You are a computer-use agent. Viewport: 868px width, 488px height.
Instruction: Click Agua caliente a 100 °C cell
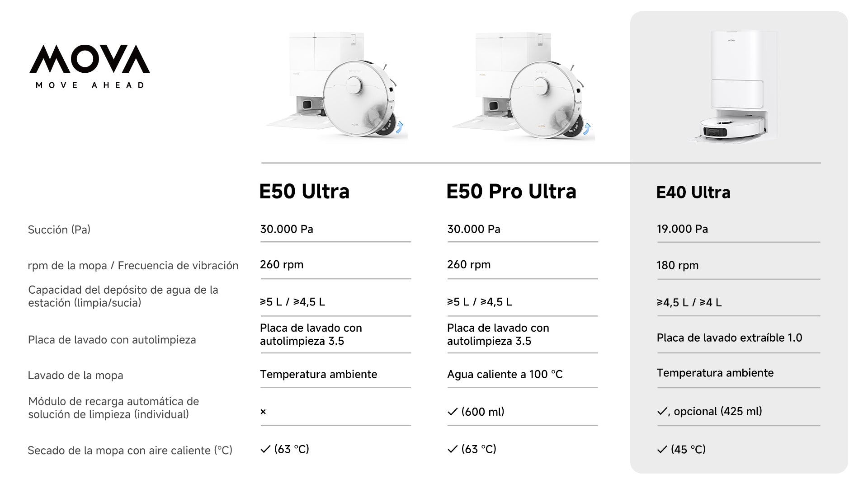[505, 375]
